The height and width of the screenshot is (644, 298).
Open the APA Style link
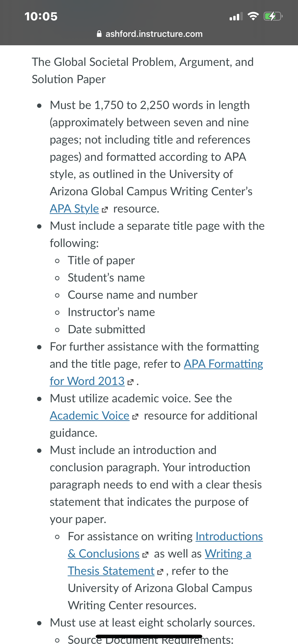74,208
